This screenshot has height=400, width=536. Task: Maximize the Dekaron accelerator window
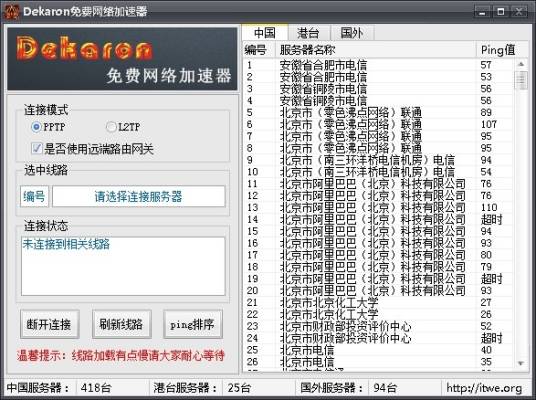501,12
